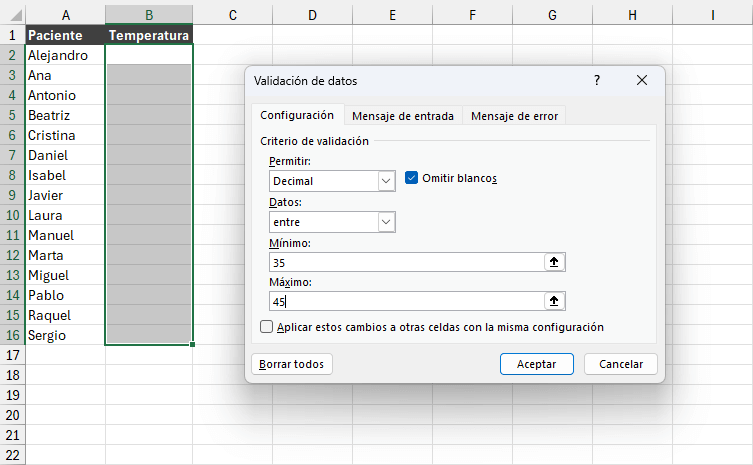
Task: Click the range selector icon in Mínimo field
Action: coord(554,262)
